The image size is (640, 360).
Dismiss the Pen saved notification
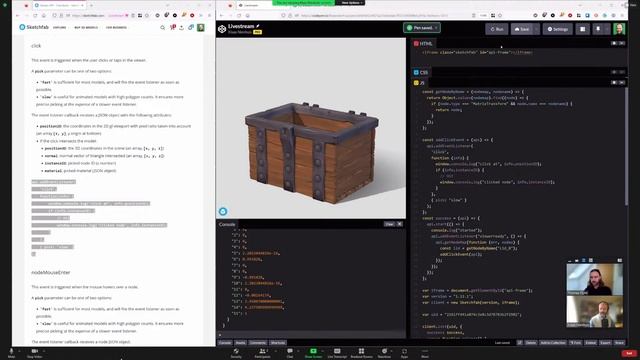(x=436, y=28)
